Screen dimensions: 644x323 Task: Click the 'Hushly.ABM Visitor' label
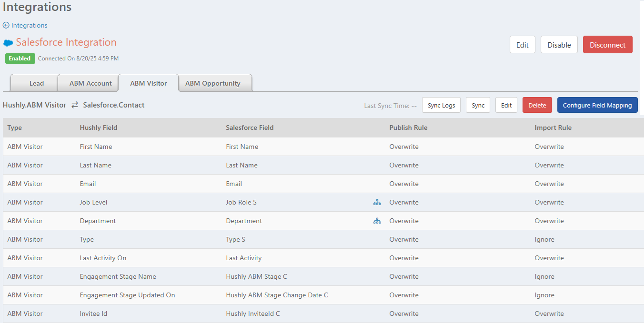pyautogui.click(x=34, y=105)
